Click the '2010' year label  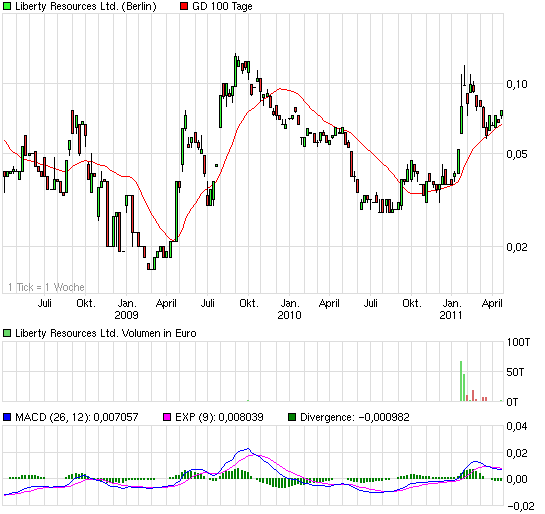click(290, 315)
